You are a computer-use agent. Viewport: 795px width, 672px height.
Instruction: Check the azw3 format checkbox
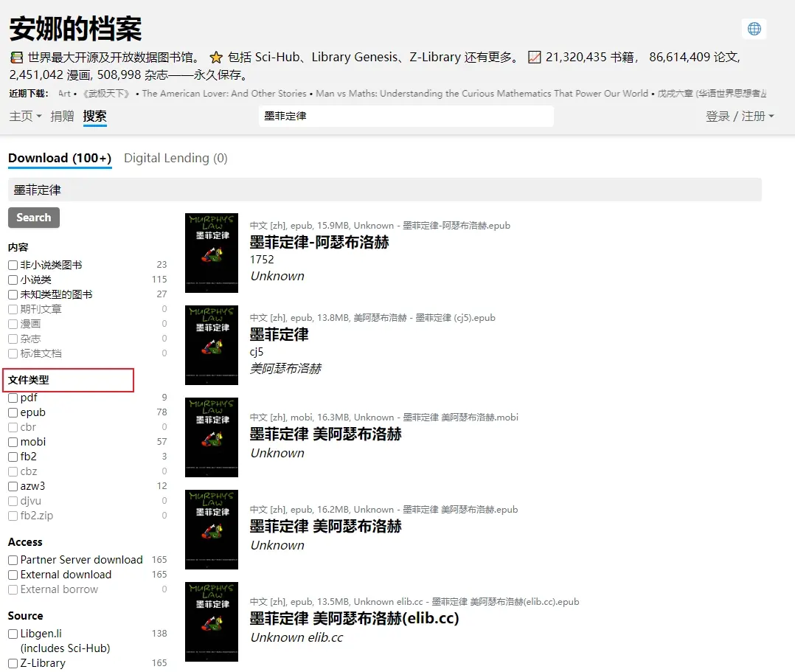[13, 485]
